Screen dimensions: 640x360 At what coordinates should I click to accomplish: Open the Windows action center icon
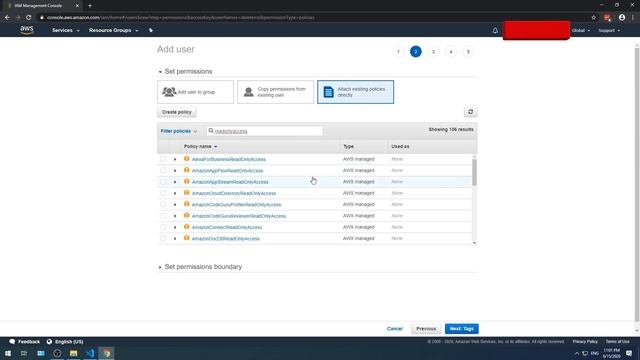pos(629,353)
